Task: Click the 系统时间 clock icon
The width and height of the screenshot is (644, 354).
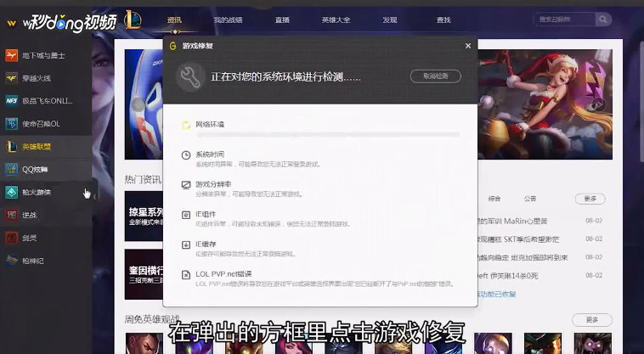Action: click(x=186, y=155)
